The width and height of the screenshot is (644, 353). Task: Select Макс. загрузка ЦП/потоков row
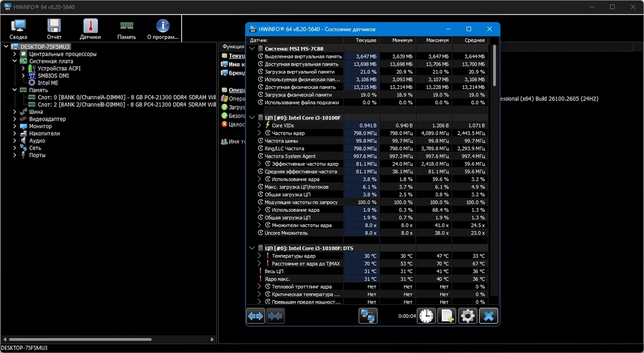tap(368, 187)
